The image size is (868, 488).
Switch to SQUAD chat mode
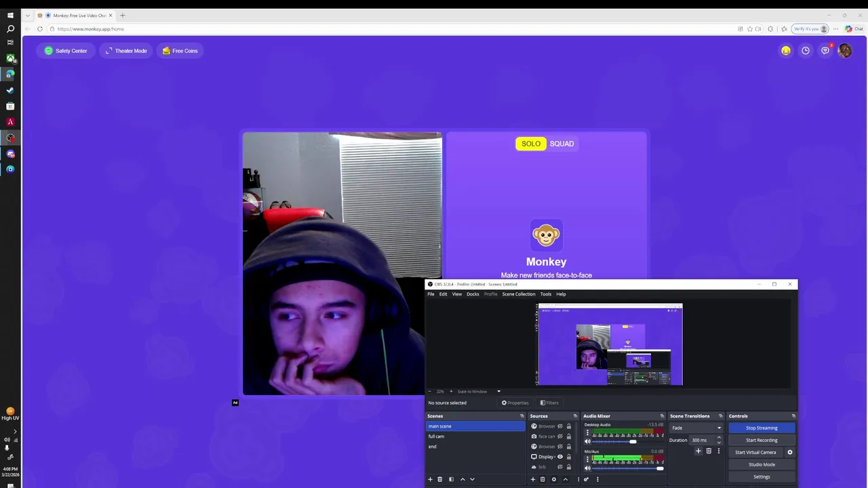click(561, 144)
